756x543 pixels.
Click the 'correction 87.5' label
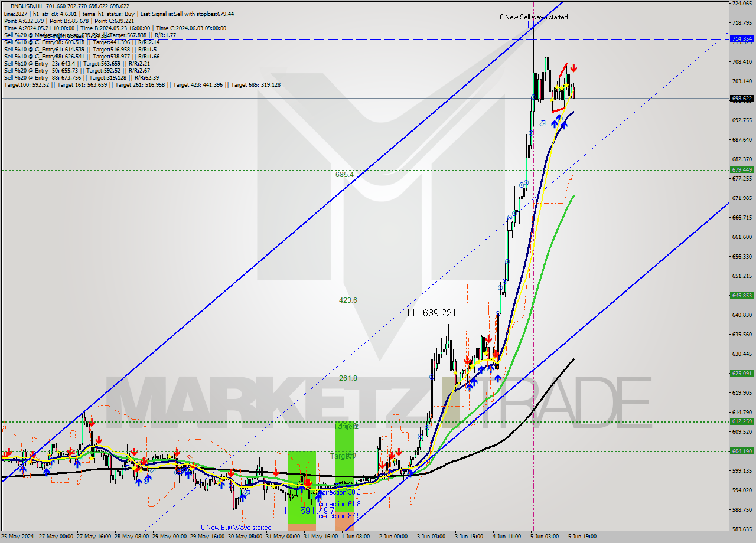[339, 515]
